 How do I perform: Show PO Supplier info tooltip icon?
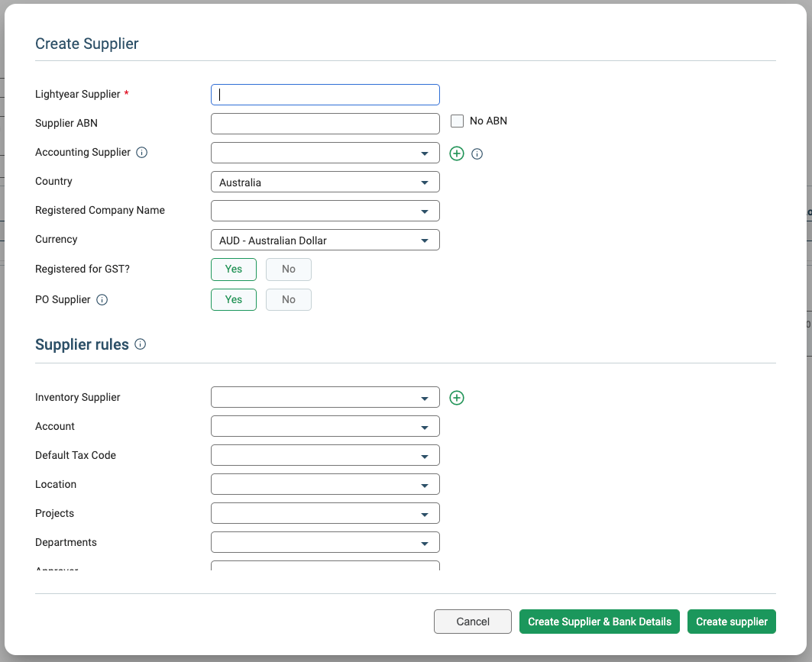pos(102,299)
